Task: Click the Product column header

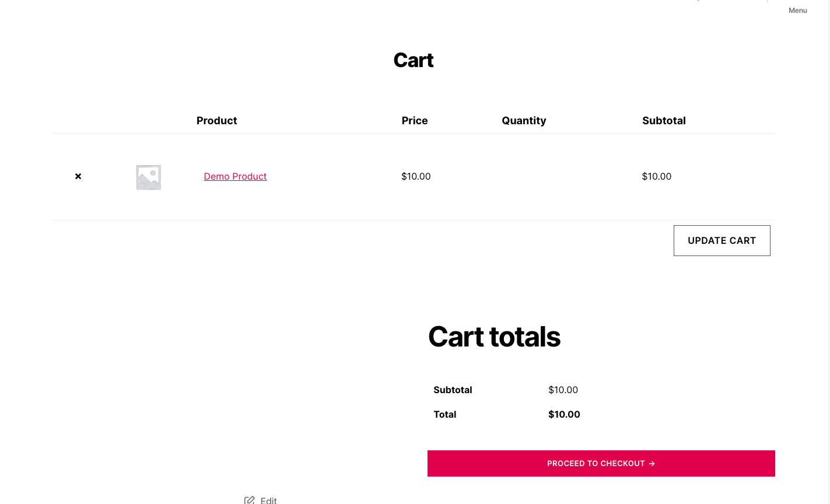Action: click(x=216, y=121)
